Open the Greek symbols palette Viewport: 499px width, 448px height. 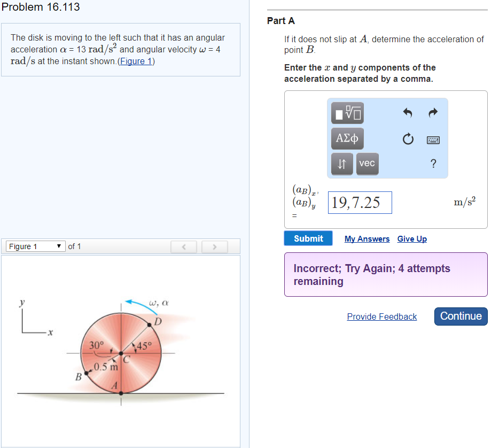coord(347,138)
